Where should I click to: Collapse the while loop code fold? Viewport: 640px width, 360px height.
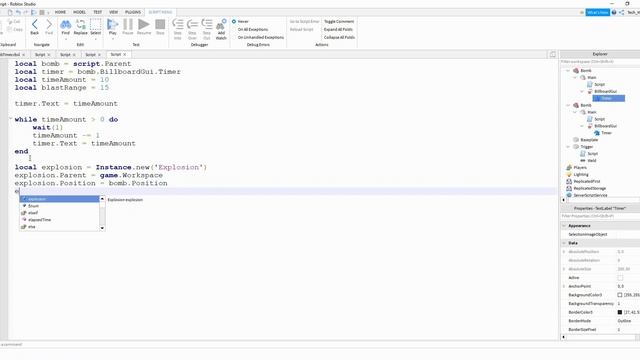[x=11, y=119]
